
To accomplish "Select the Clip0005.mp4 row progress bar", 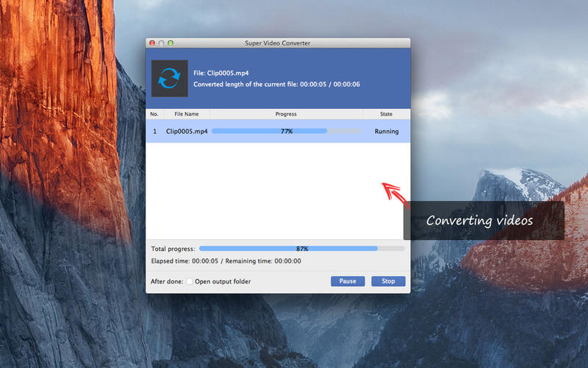I will coord(287,131).
